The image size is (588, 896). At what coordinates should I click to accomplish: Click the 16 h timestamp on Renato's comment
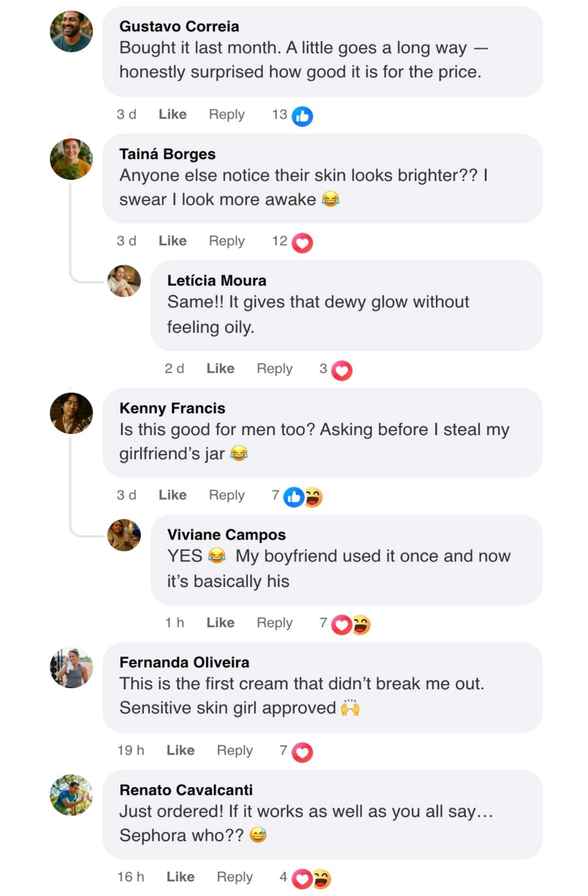tap(131, 877)
